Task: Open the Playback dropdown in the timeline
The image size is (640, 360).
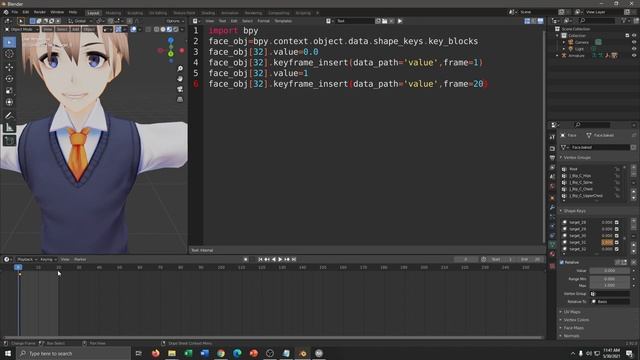Action: point(27,259)
